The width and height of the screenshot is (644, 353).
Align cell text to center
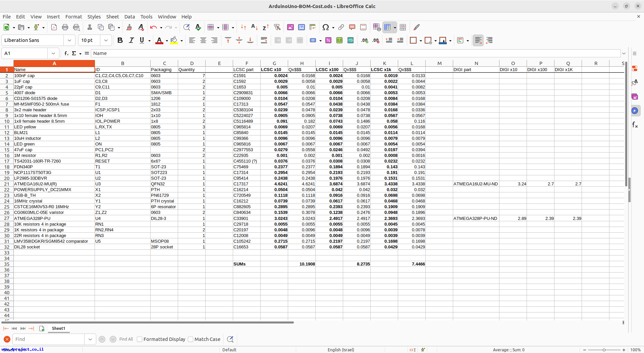click(203, 40)
